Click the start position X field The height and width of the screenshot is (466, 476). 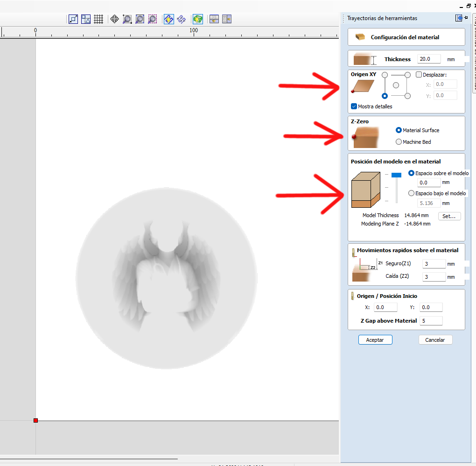pos(385,307)
